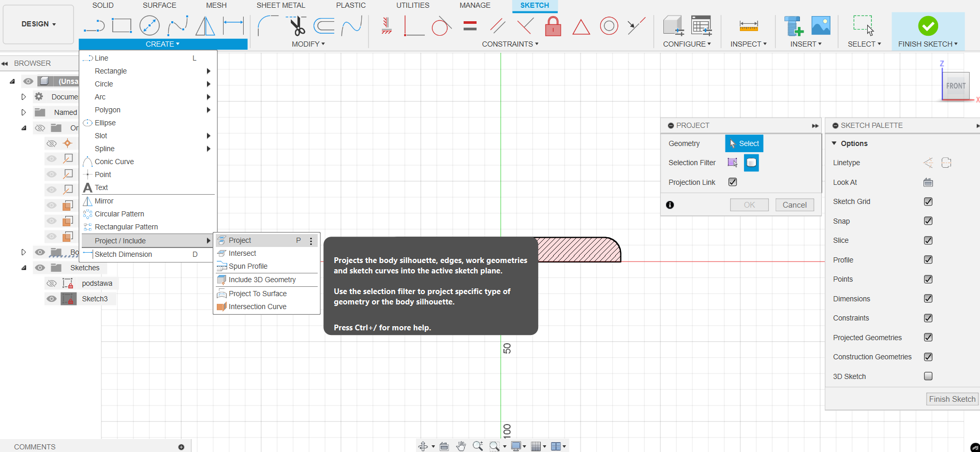
Task: Click the Look At icon in Sketch Palette
Action: pyautogui.click(x=928, y=182)
